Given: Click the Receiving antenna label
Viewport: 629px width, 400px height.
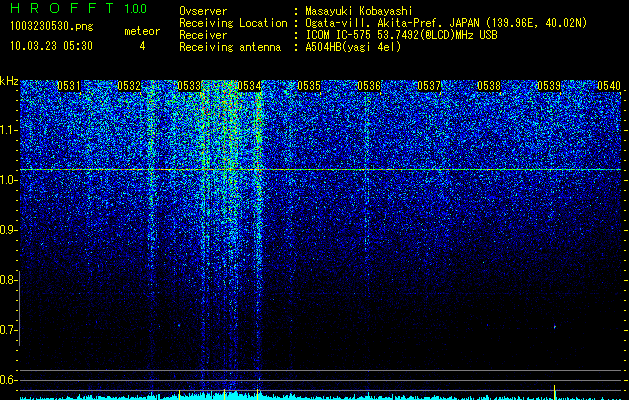Looking at the screenshot, I should click(230, 47).
